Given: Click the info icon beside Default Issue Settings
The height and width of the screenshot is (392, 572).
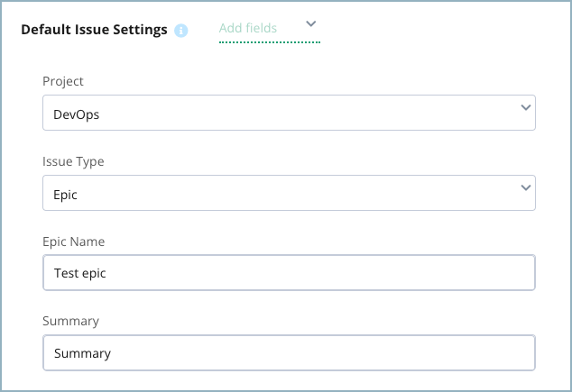Looking at the screenshot, I should [x=181, y=31].
